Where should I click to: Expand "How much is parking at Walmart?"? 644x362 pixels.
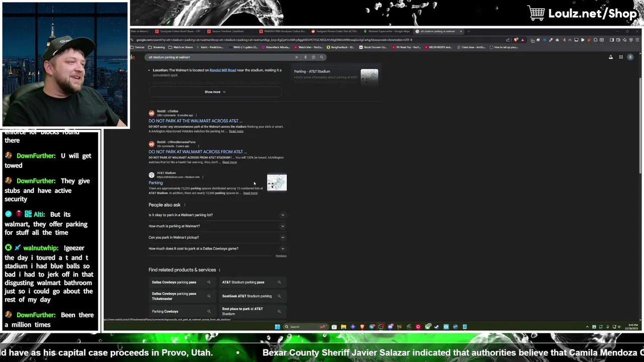click(x=217, y=226)
